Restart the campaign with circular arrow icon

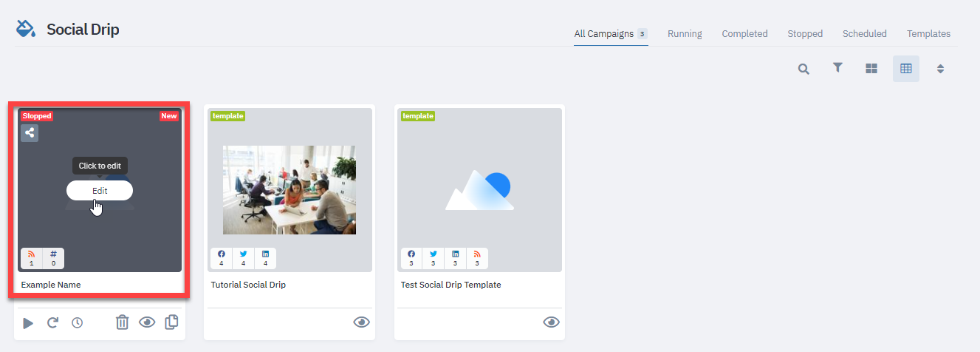pos(52,323)
